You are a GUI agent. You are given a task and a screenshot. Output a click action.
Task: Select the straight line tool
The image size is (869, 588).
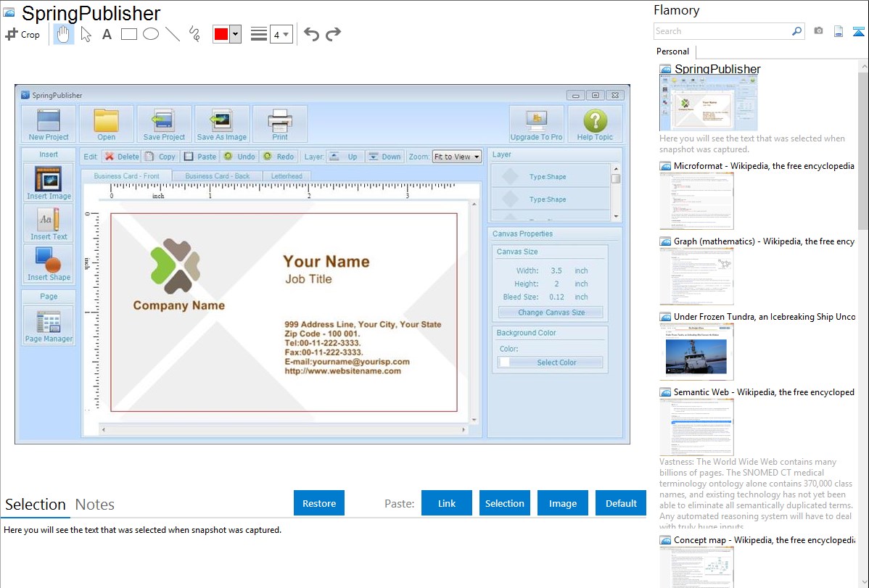click(173, 34)
